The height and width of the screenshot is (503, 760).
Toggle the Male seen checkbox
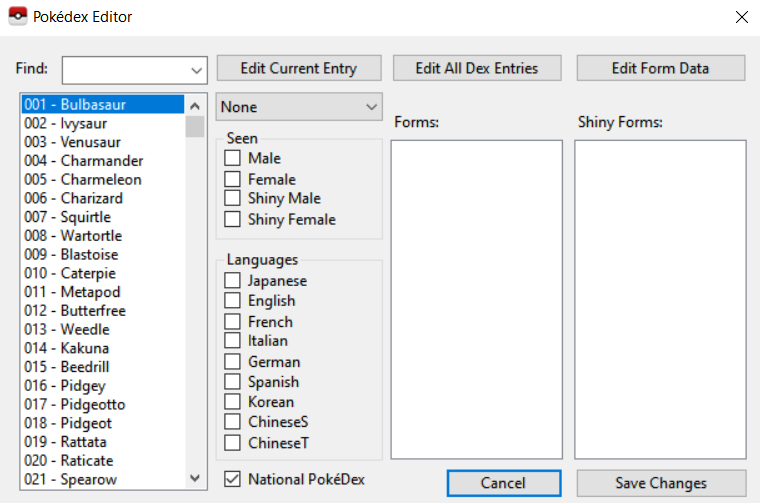(x=232, y=157)
